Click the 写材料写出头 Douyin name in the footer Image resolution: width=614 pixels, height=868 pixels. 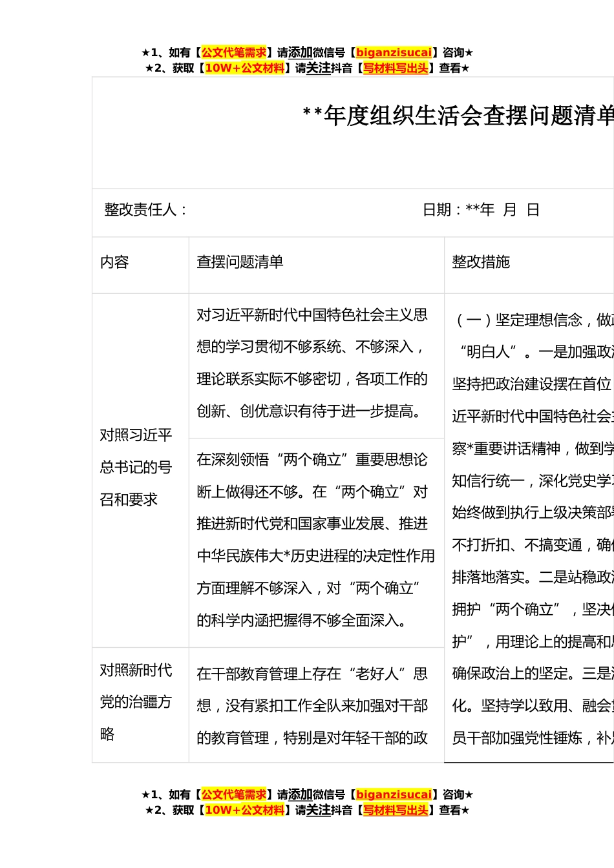396,811
